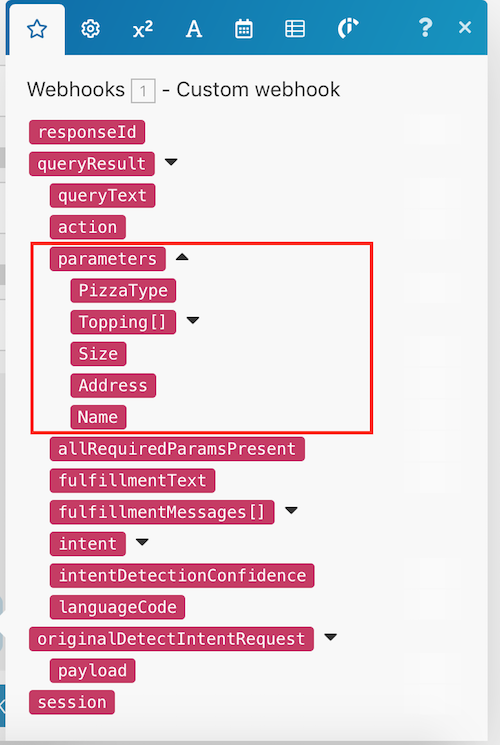Collapse the originalDetectIntentRequest arrow

click(330, 637)
